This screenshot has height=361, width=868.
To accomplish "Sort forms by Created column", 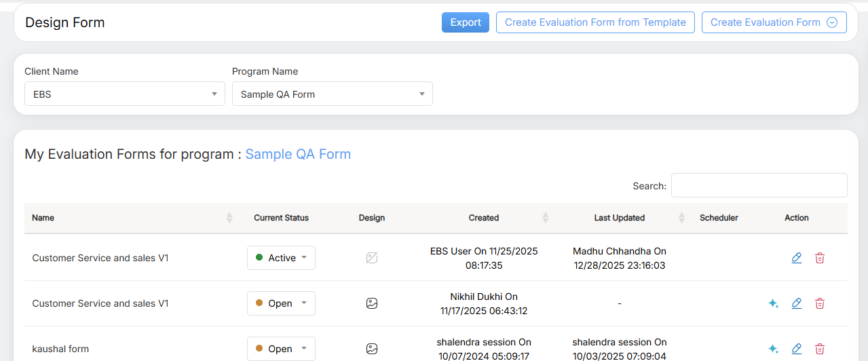I will coord(546,218).
